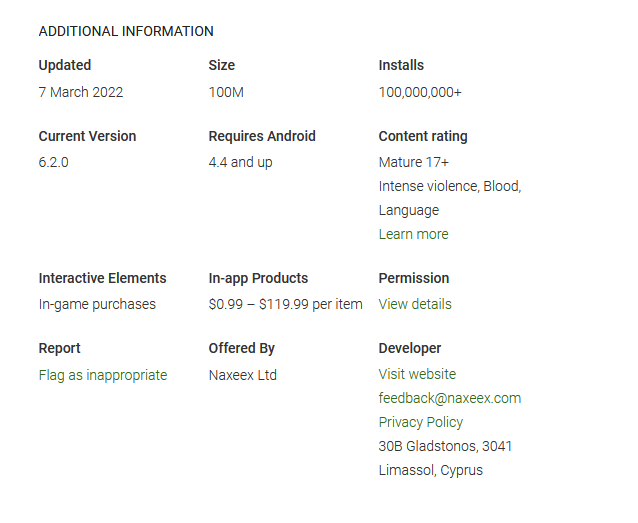Select the Limassol, Cyprus address text
The width and height of the screenshot is (638, 523).
pos(430,470)
